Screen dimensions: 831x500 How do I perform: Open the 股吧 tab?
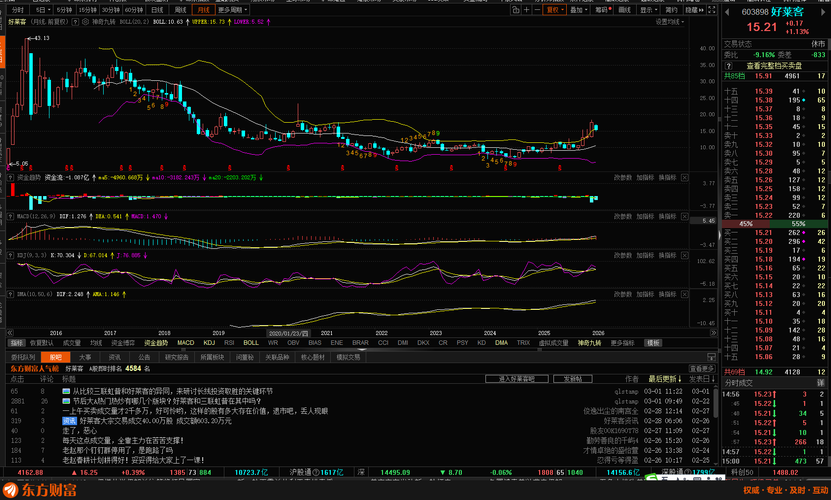55,357
